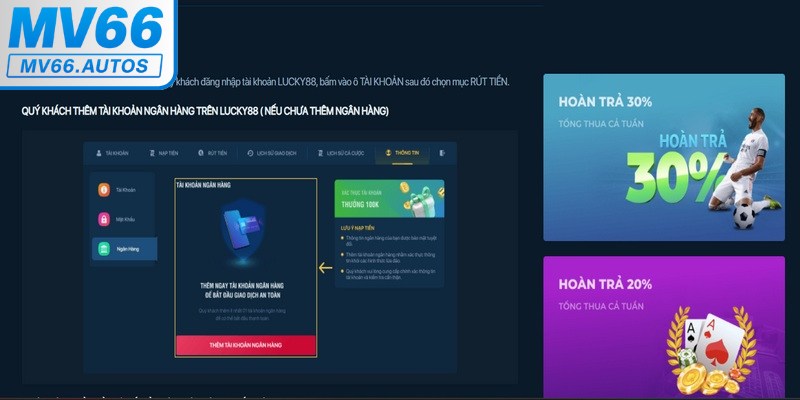Open the Hoàn Trả 20% cards banner
The height and width of the screenshot is (400, 800).
click(x=664, y=327)
